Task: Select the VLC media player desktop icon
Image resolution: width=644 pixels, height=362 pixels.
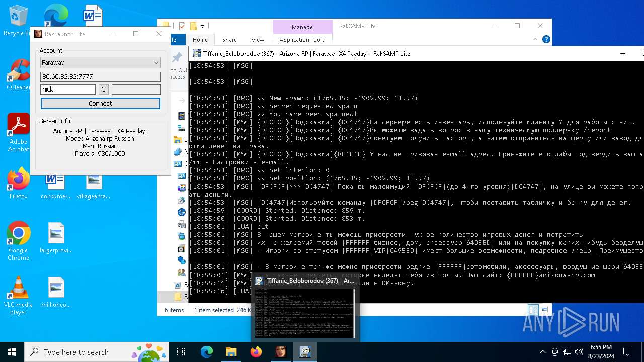Action: pos(18,296)
